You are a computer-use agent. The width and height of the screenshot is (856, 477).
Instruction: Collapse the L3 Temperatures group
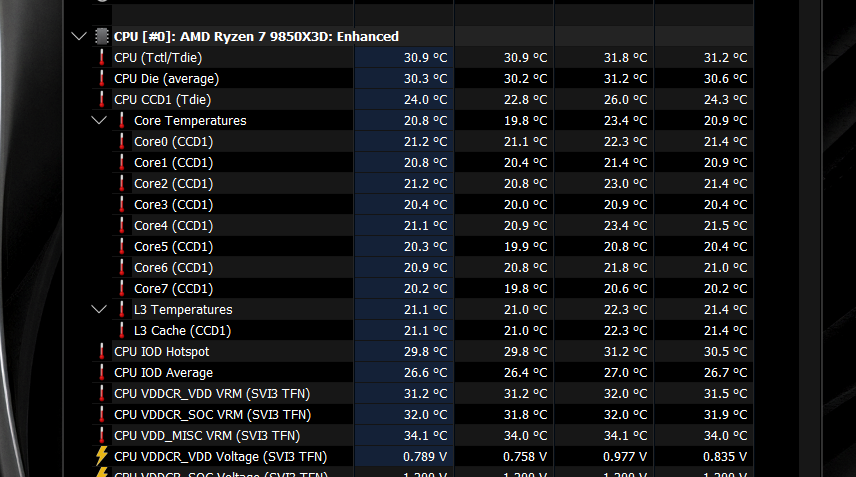(99, 309)
